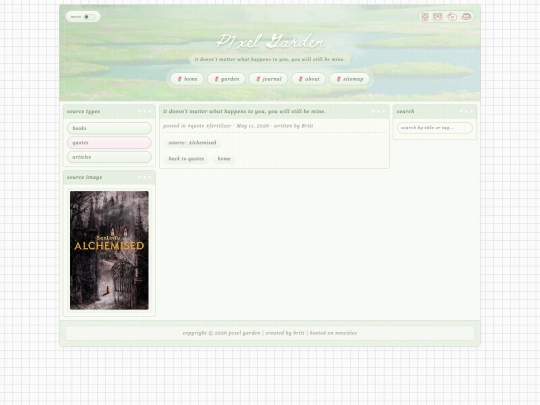
Task: Click the pink gift-shaped icon in the top-right group
Action: pos(425,17)
